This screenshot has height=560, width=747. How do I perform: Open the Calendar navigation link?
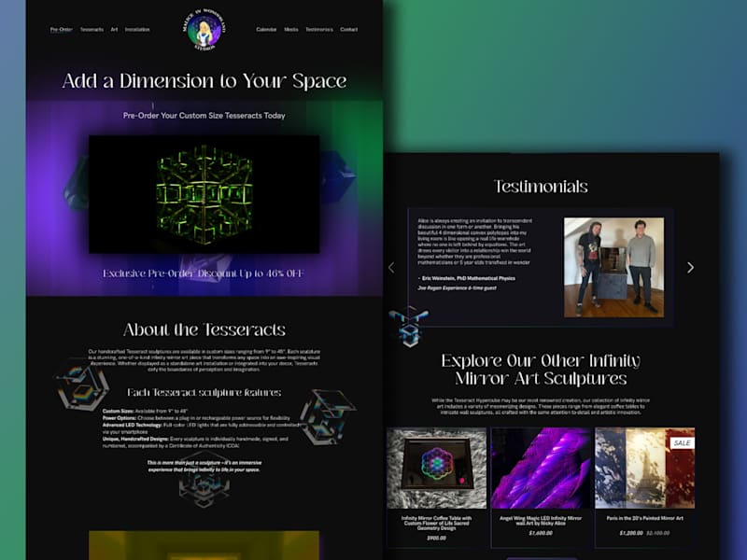(266, 30)
